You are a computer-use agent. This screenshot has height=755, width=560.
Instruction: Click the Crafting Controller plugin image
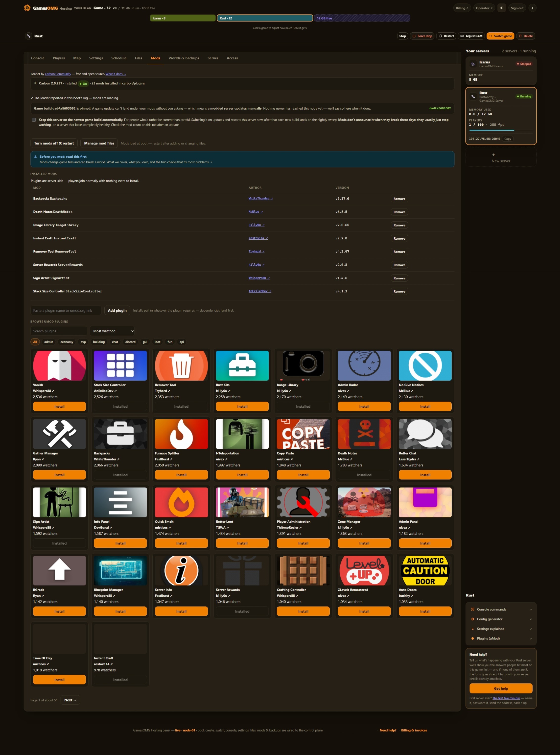point(303,570)
